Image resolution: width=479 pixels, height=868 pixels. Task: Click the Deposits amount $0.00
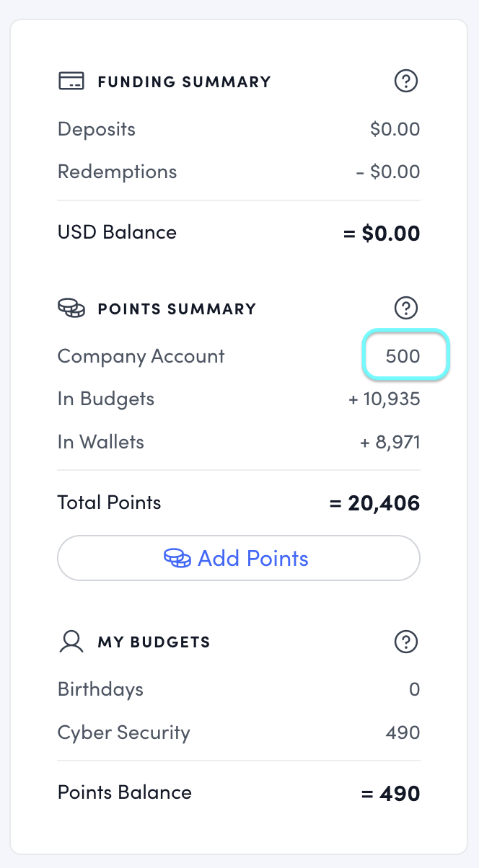(395, 130)
